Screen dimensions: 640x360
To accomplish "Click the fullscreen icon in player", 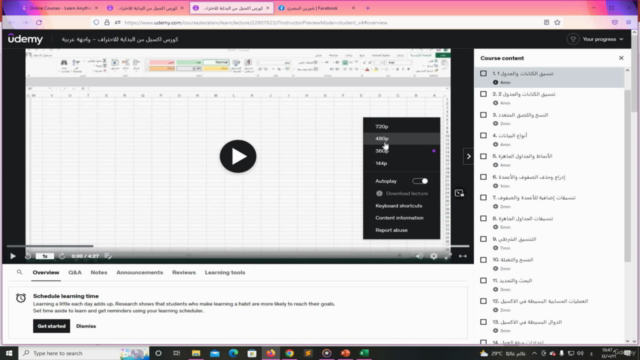I will click(x=448, y=256).
